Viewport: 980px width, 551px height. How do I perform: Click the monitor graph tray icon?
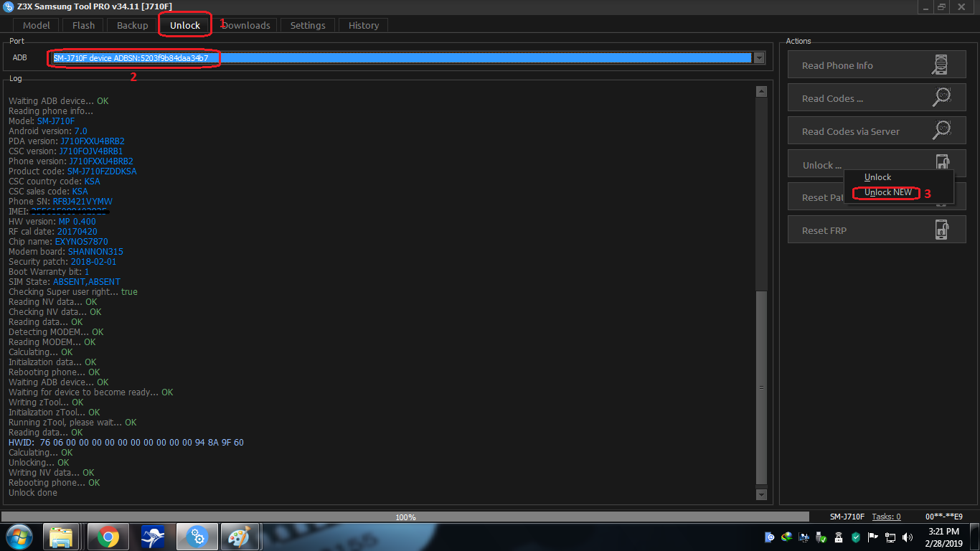click(804, 537)
